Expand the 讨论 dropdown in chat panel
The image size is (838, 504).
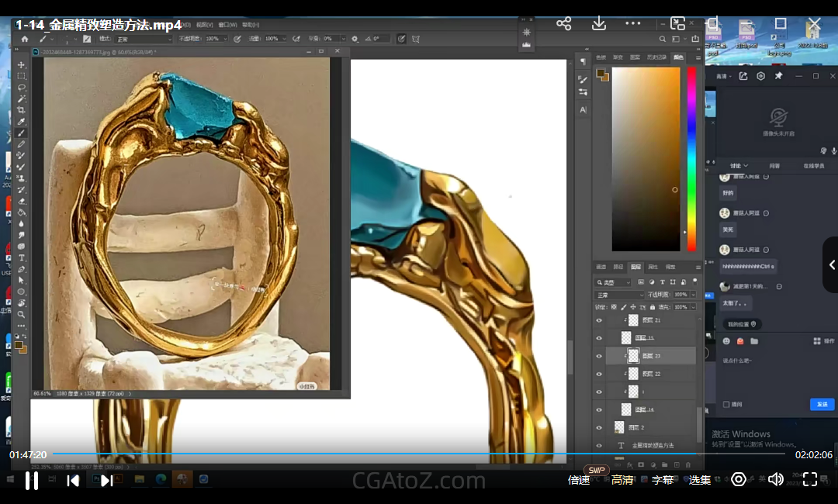point(739,166)
